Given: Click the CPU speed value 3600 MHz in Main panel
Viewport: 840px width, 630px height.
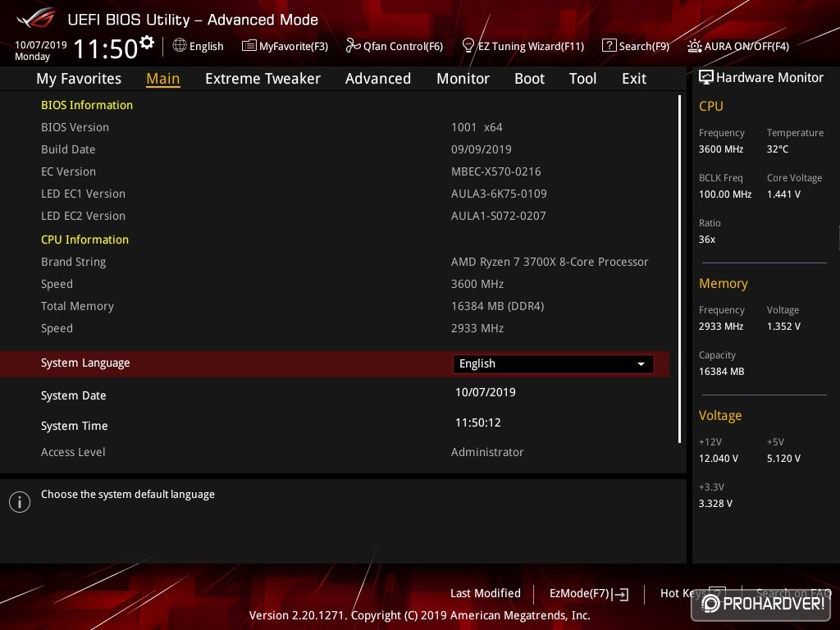Looking at the screenshot, I should (477, 284).
